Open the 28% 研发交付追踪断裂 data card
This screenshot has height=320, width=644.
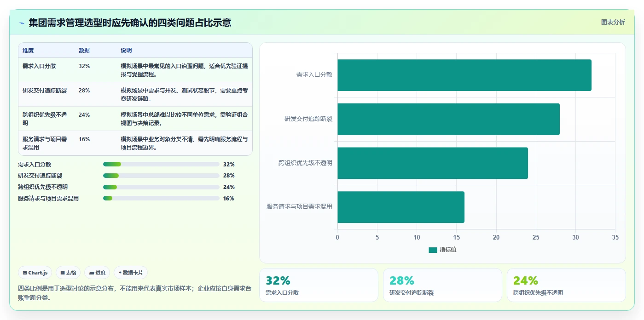[x=442, y=285]
